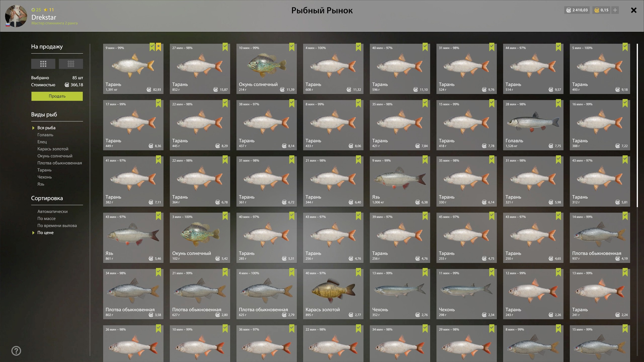
Task: Click the Продать sell button
Action: point(57,96)
